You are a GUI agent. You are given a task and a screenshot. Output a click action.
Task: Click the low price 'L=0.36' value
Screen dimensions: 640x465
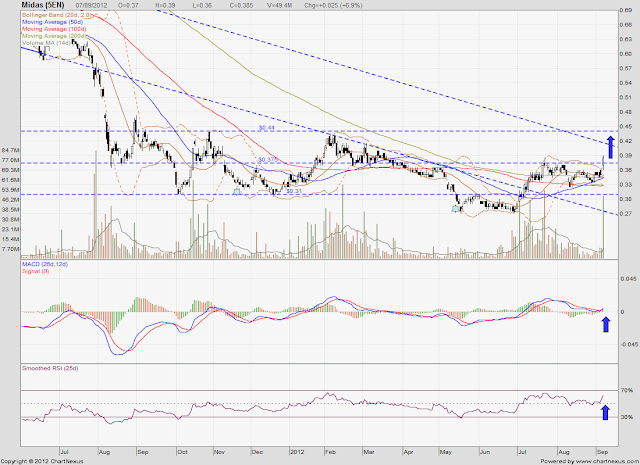(202, 6)
